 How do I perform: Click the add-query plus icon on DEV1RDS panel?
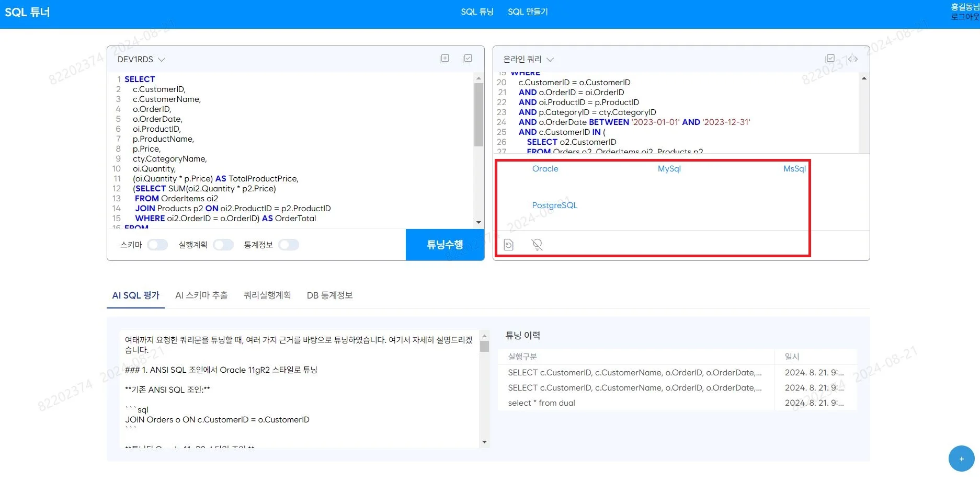point(444,59)
